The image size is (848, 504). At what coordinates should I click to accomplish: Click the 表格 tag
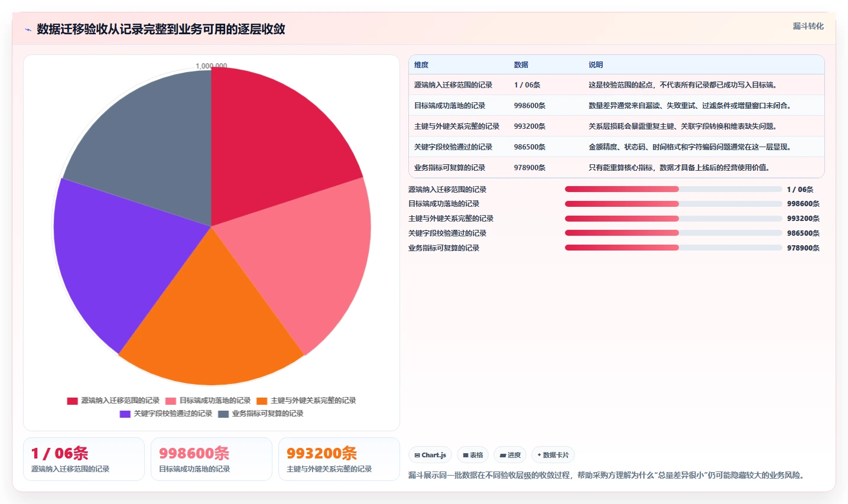tap(473, 455)
